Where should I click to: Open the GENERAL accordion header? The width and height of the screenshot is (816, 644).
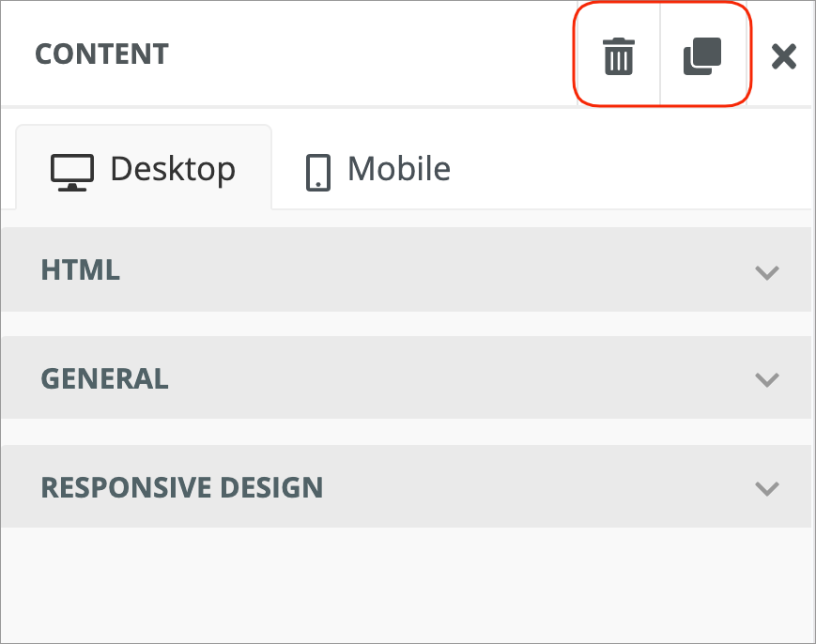point(406,378)
